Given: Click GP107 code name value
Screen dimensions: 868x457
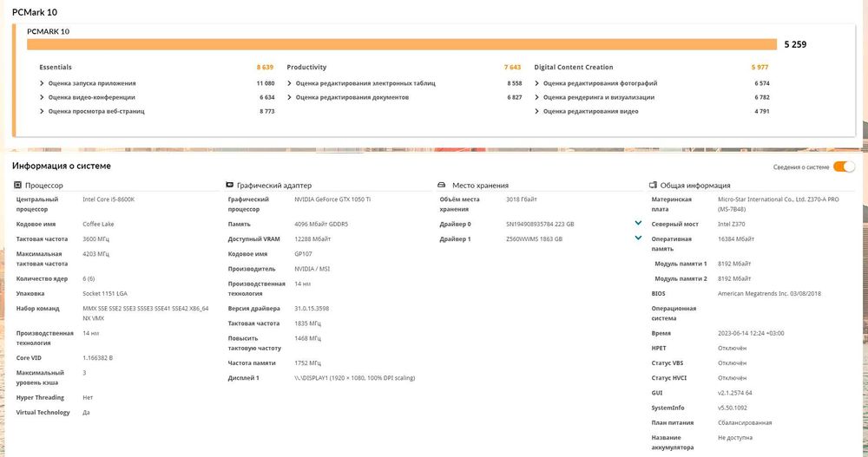Looking at the screenshot, I should pyautogui.click(x=303, y=254).
